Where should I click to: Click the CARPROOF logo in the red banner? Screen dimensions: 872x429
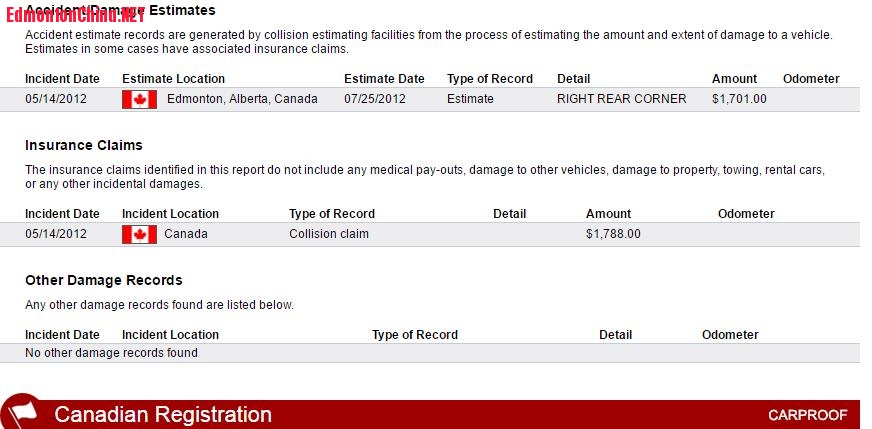(x=807, y=415)
